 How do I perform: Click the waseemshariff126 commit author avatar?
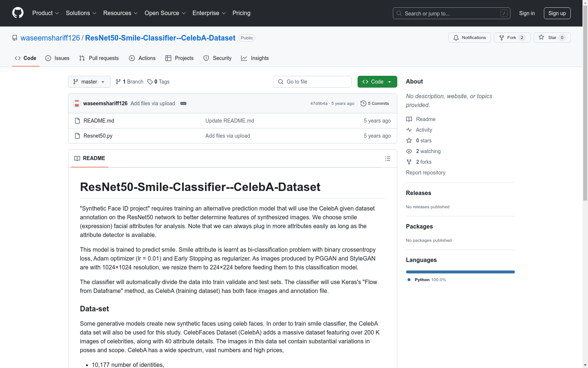(77, 103)
